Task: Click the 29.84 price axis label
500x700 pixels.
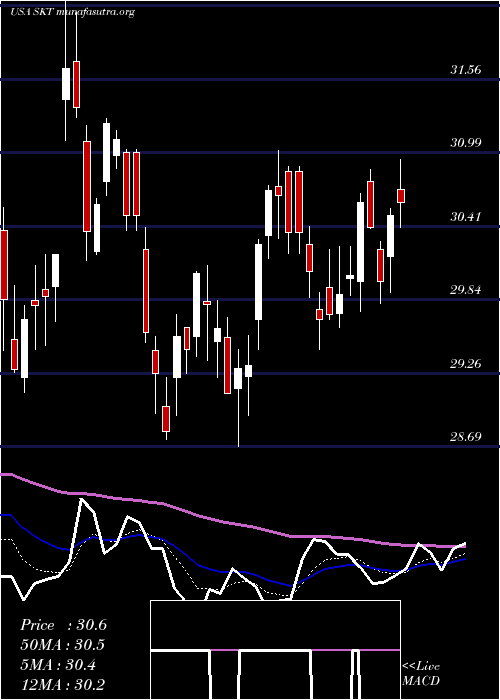Action: [x=466, y=290]
